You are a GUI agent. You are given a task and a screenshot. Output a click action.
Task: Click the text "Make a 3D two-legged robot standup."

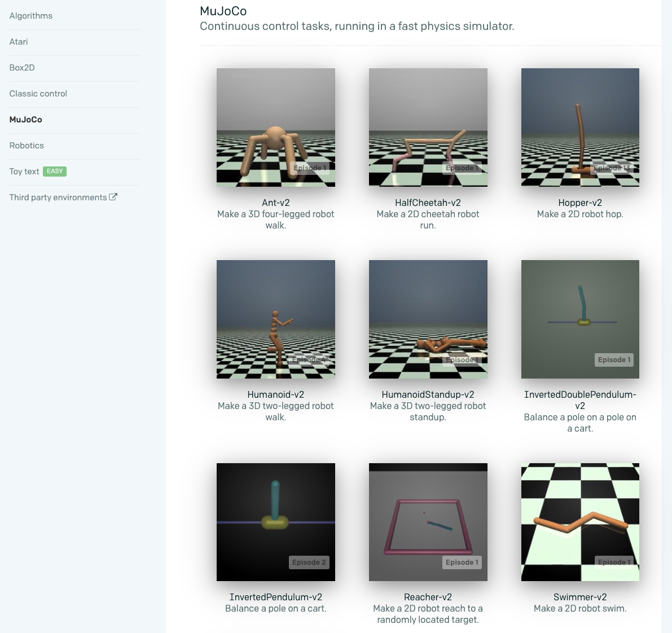click(428, 412)
